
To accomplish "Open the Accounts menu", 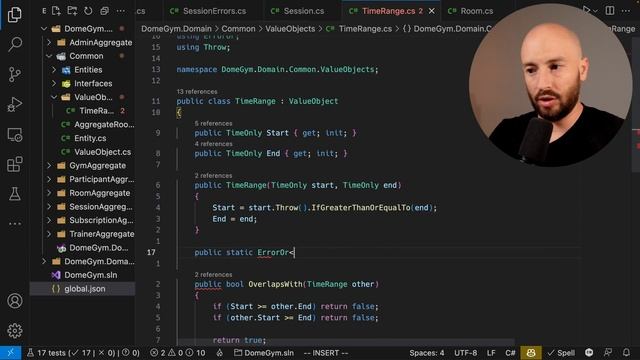I will click(15, 301).
